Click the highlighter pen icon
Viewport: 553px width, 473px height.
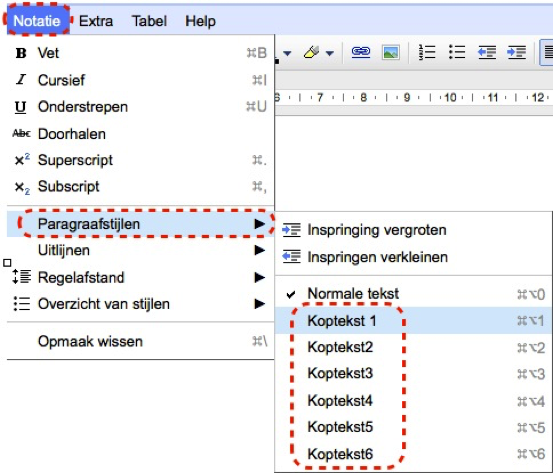[x=311, y=53]
